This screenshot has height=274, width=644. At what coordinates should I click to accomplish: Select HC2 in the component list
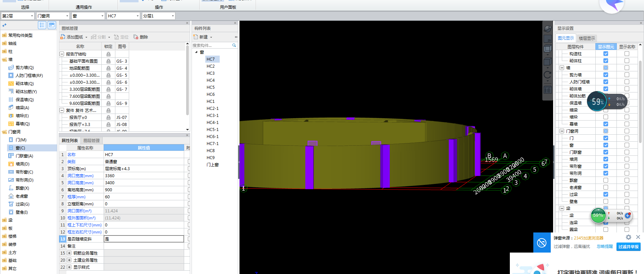211,66
